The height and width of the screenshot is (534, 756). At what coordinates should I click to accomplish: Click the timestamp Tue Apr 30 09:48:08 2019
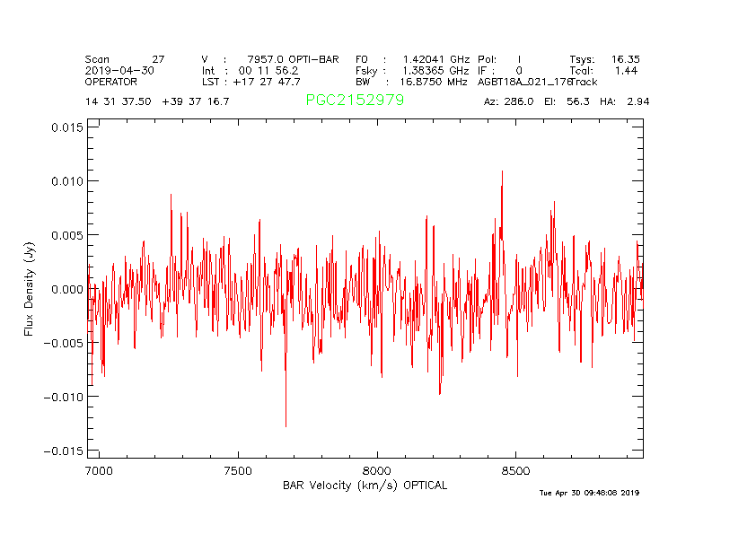(588, 493)
